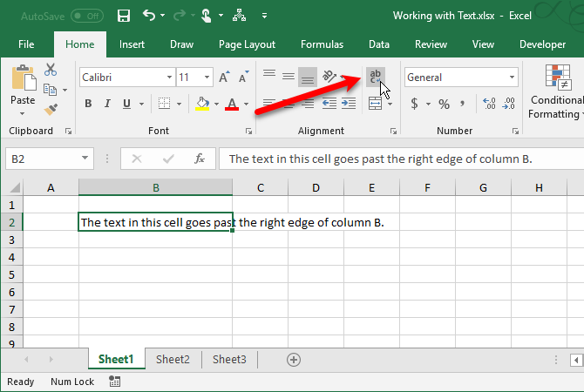Toggle the AutoSave switch

(x=86, y=16)
